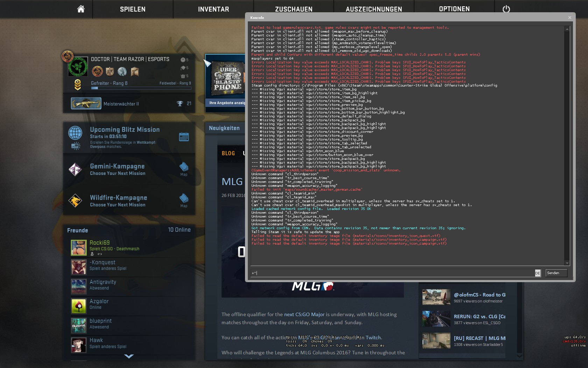Click the Gemini-Kampagne emblem icon

(x=75, y=169)
